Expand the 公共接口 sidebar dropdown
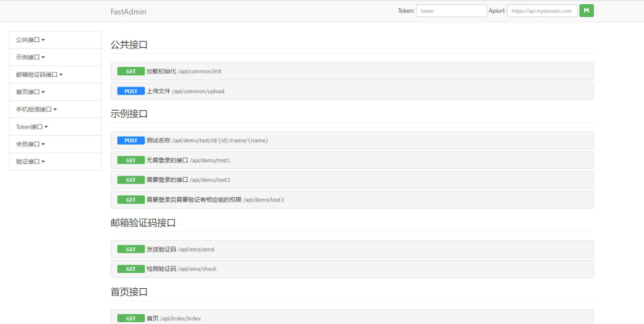 tap(31, 40)
